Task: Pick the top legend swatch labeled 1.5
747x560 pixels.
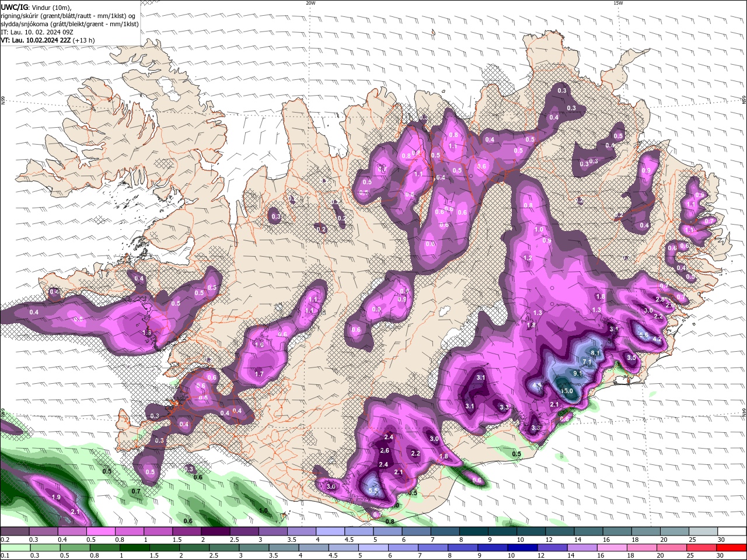Action: 187,532
